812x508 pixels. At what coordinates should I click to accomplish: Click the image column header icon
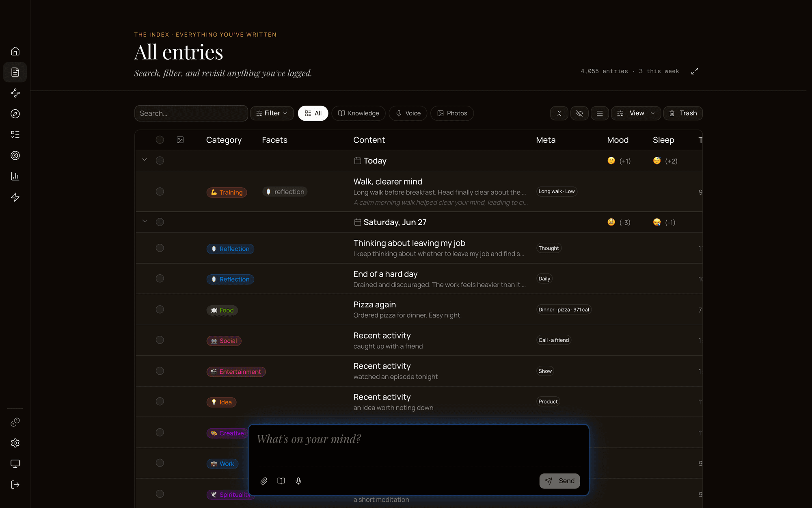180,140
